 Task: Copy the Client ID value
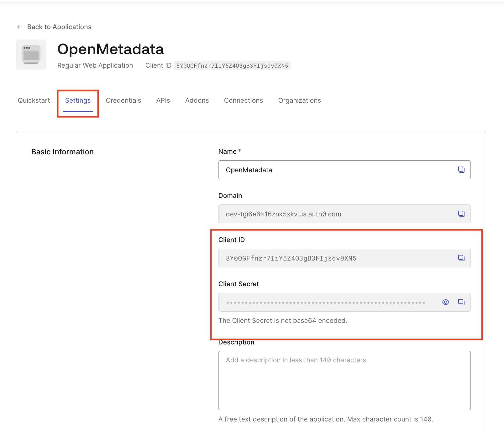tap(461, 258)
